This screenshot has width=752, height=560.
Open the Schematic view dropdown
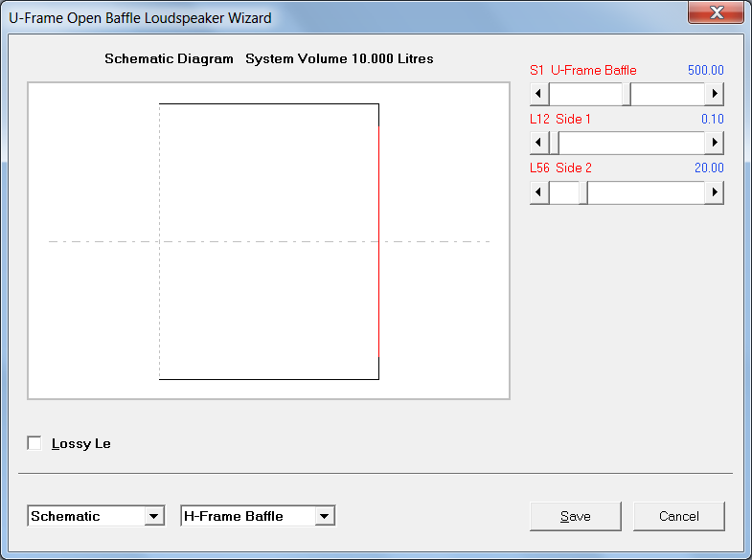click(153, 516)
